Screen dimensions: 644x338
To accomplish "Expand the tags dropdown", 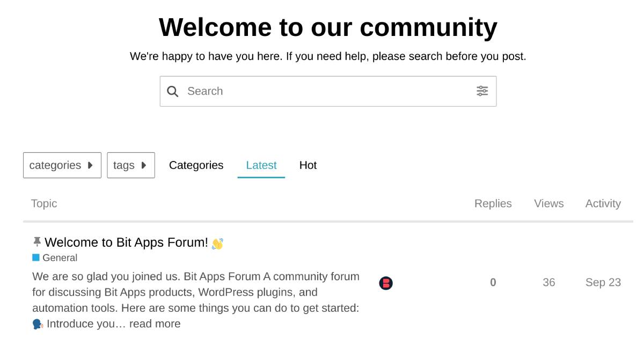I will 130,165.
